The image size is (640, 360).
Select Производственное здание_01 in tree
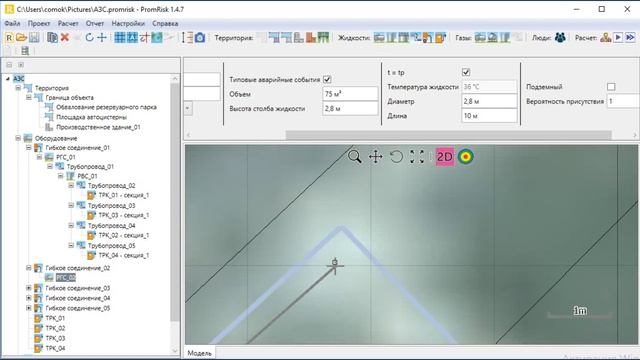tap(98, 127)
